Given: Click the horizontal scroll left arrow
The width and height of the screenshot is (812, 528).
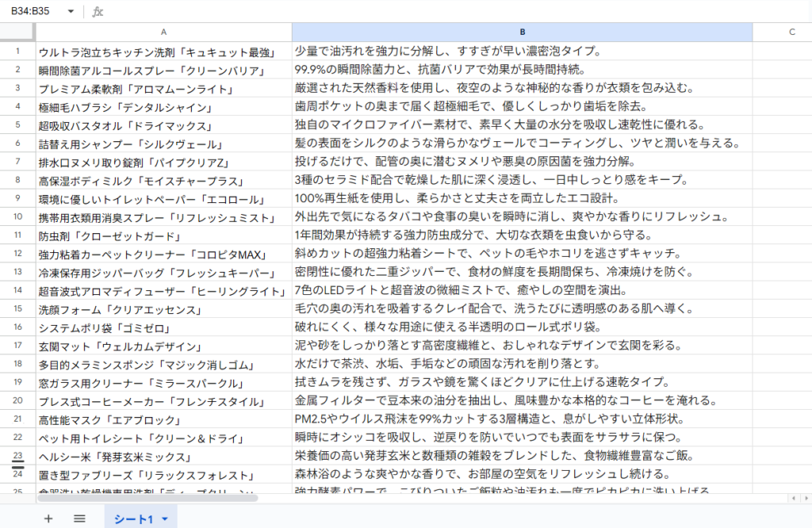Looking at the screenshot, I should tap(794, 498).
